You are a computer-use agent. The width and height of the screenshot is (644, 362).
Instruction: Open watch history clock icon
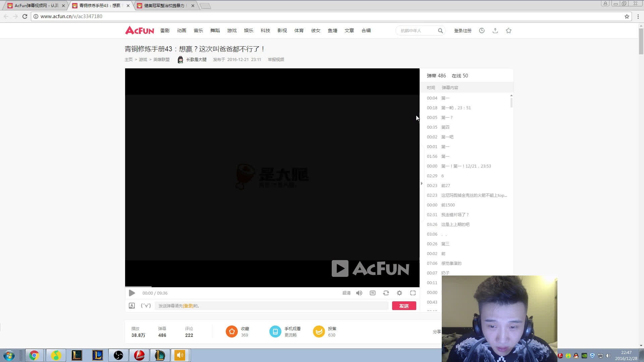(x=482, y=31)
